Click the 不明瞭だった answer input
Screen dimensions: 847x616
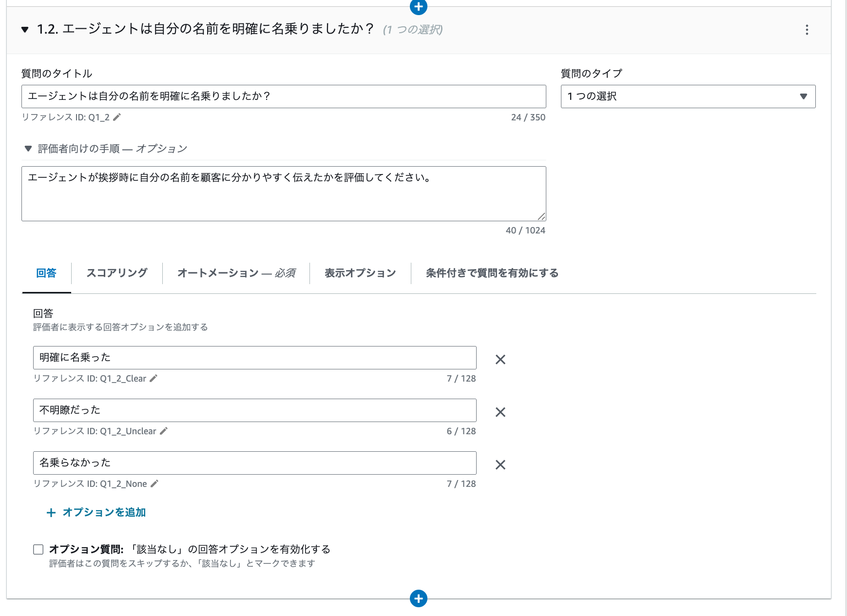tap(255, 410)
